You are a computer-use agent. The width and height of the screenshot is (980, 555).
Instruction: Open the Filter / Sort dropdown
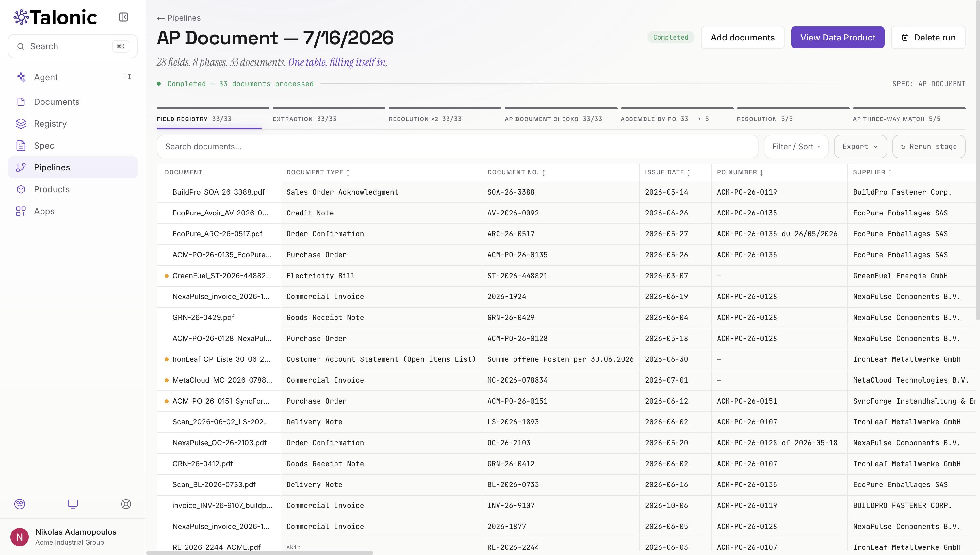796,146
